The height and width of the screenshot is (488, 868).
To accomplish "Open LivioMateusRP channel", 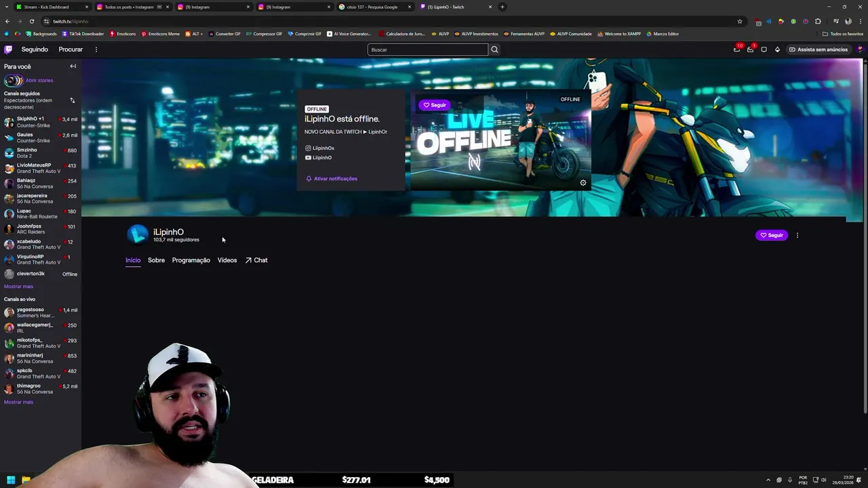I will (x=41, y=168).
